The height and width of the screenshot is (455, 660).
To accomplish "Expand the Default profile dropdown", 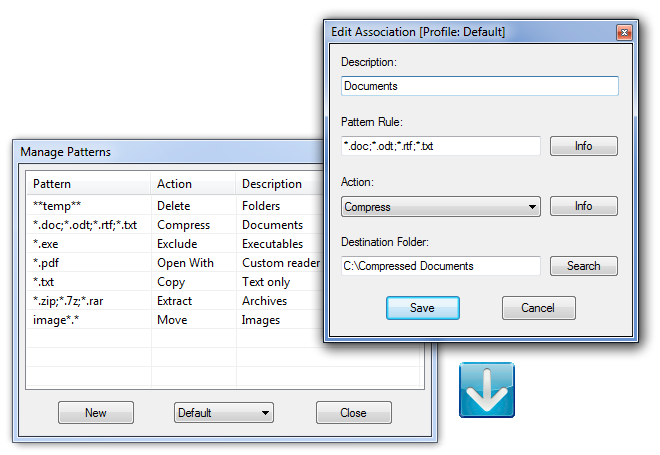I will [x=223, y=412].
